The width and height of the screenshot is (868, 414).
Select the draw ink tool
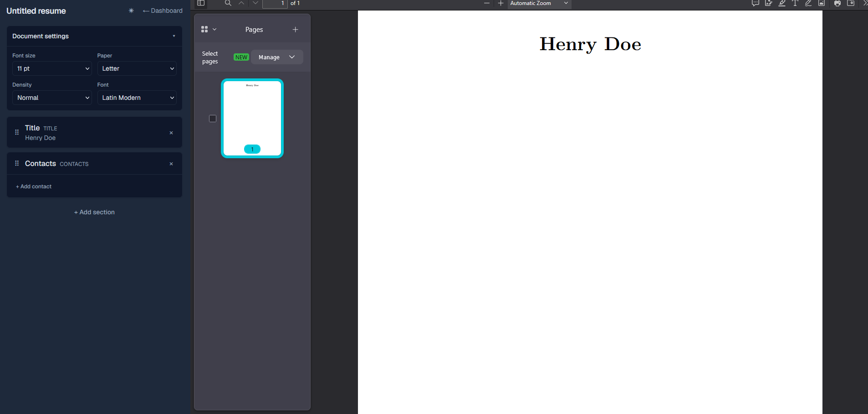(808, 3)
